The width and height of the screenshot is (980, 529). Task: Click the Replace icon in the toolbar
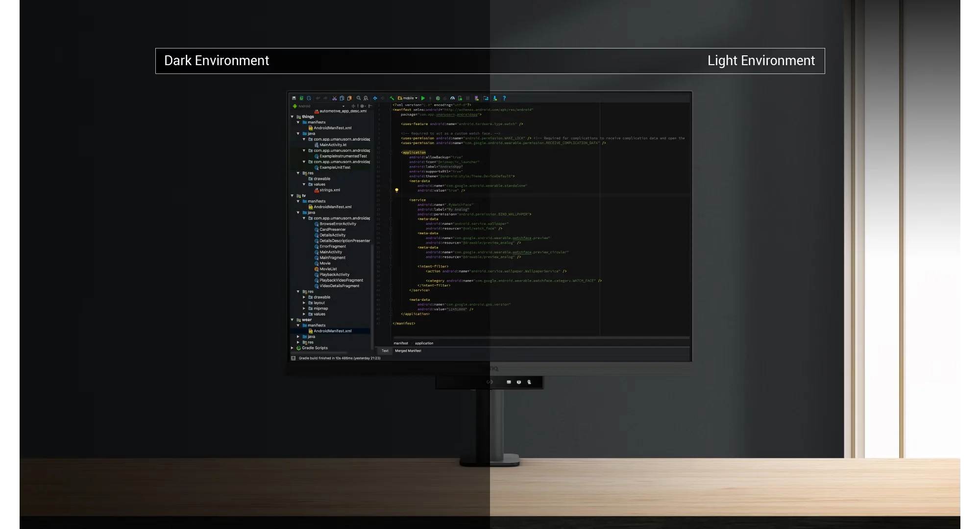click(x=366, y=98)
